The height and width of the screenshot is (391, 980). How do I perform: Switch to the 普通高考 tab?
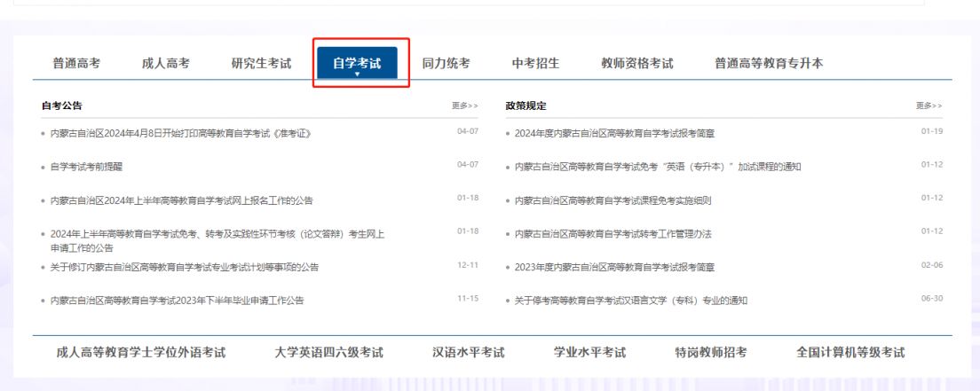pos(76,63)
